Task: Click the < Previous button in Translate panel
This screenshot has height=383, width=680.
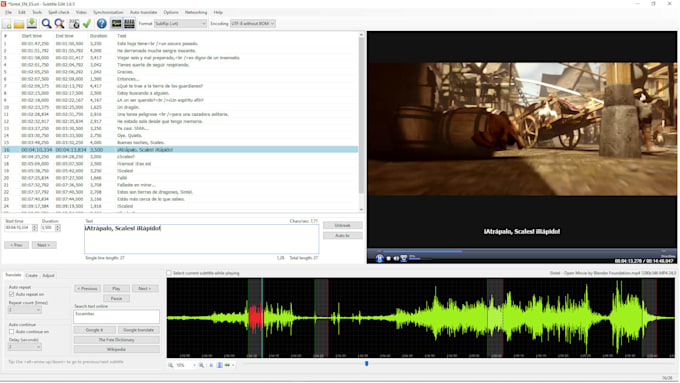Action: click(x=88, y=288)
